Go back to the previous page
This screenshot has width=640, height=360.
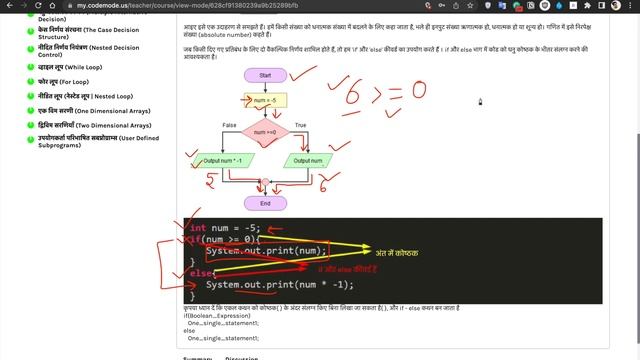tap(10, 5)
